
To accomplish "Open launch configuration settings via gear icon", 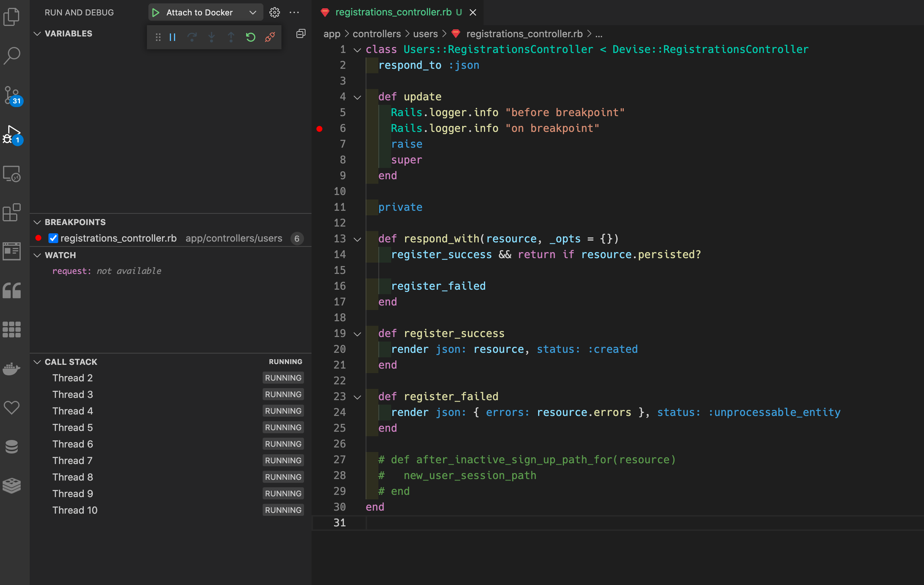I will click(x=275, y=12).
